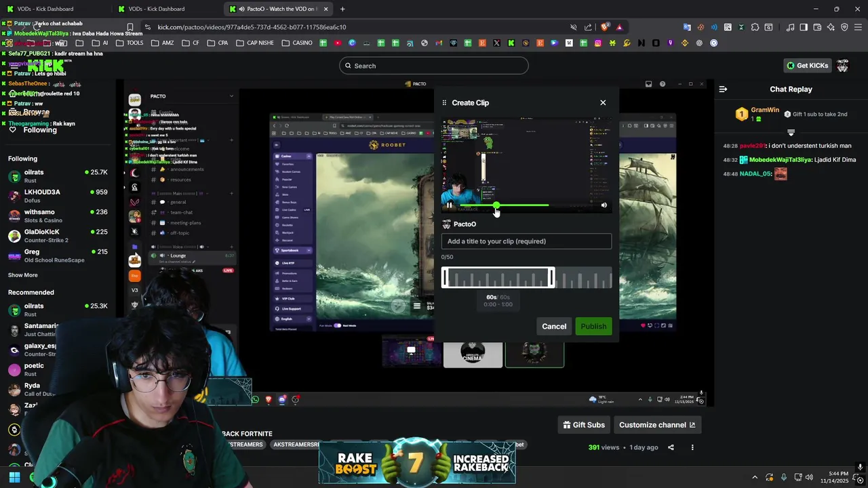Open the VOD more options menu
The height and width of the screenshot is (488, 868).
692,447
